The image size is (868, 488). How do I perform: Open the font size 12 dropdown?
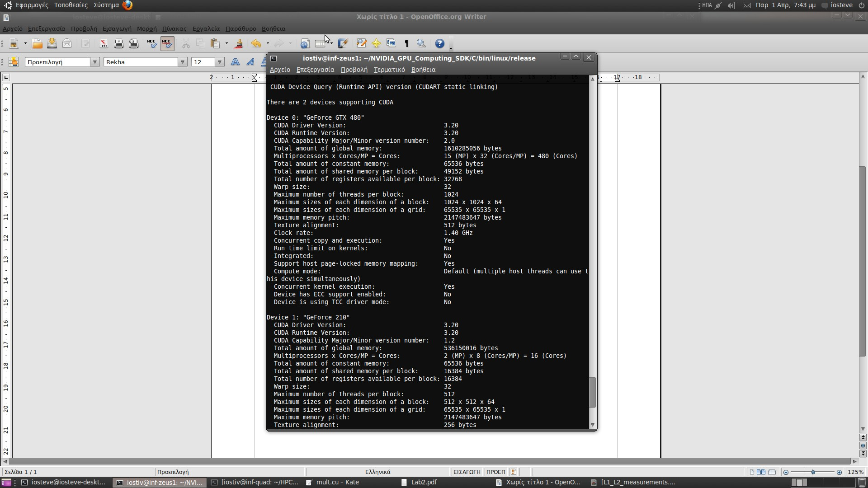220,62
